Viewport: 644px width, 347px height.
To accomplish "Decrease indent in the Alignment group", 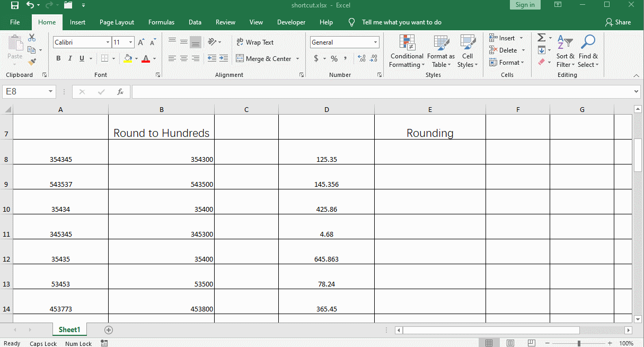I will coord(212,58).
